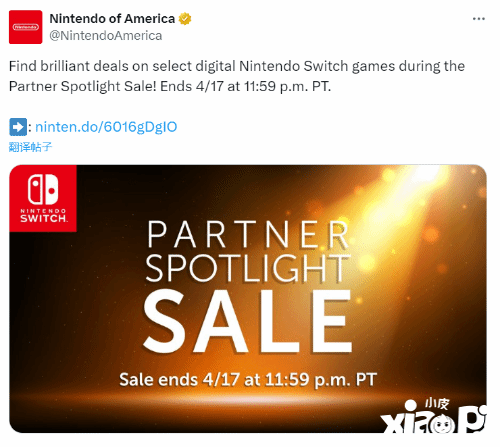This screenshot has width=500, height=447.
Task: Click the large SALE text in the banner
Action: 248,321
